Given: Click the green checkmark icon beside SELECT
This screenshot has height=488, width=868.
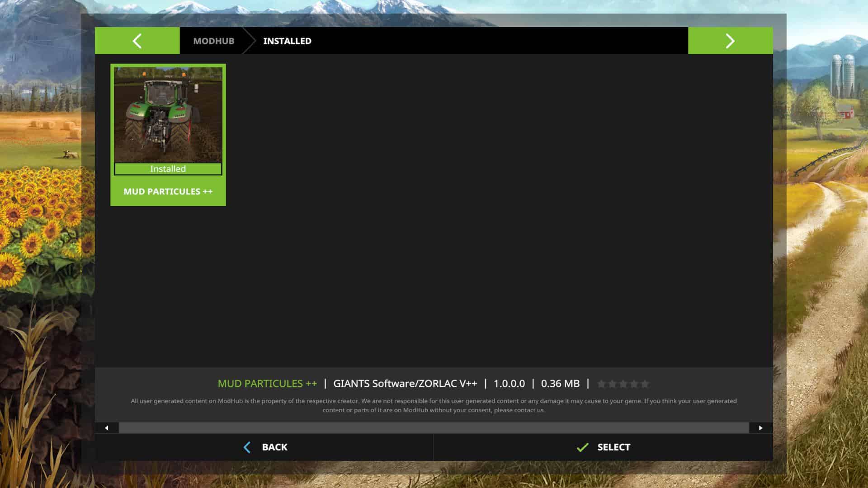Looking at the screenshot, I should coord(582,447).
